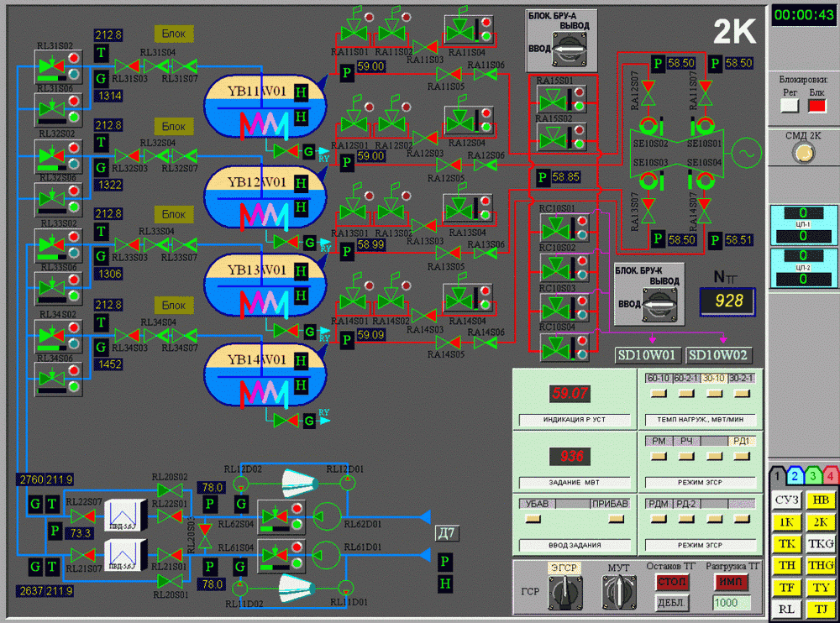Select turbine stop valve SE10S04
840x623 pixels.
pos(704,181)
